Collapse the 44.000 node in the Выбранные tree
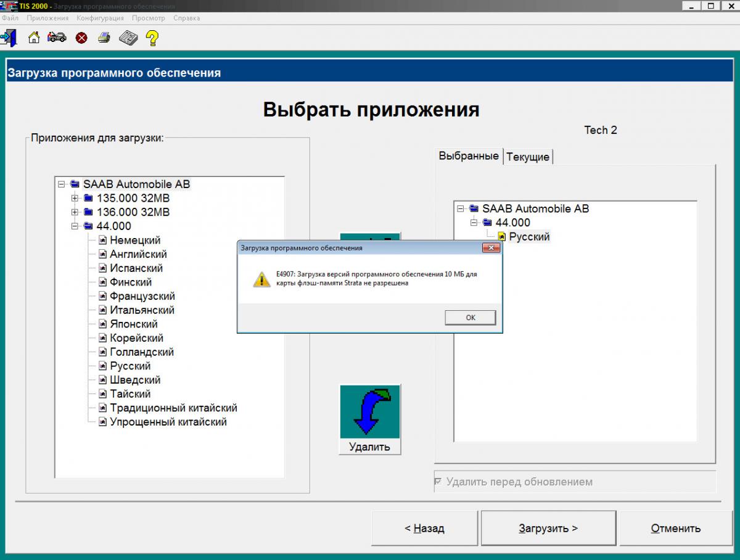This screenshot has width=740, height=560. [474, 223]
